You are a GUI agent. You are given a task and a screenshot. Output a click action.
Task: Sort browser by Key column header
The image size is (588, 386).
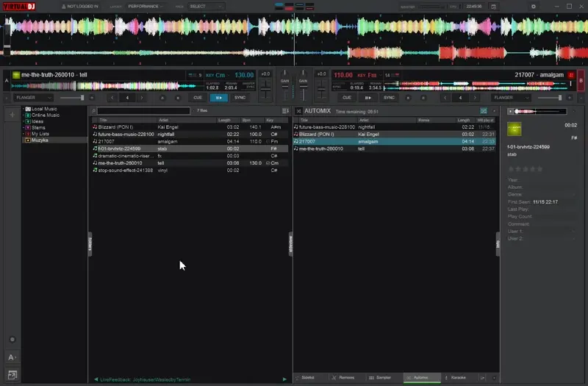270,120
